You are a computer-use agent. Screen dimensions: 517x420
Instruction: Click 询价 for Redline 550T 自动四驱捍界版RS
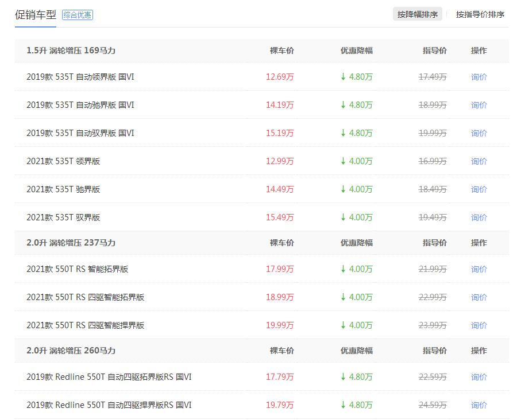pos(479,405)
